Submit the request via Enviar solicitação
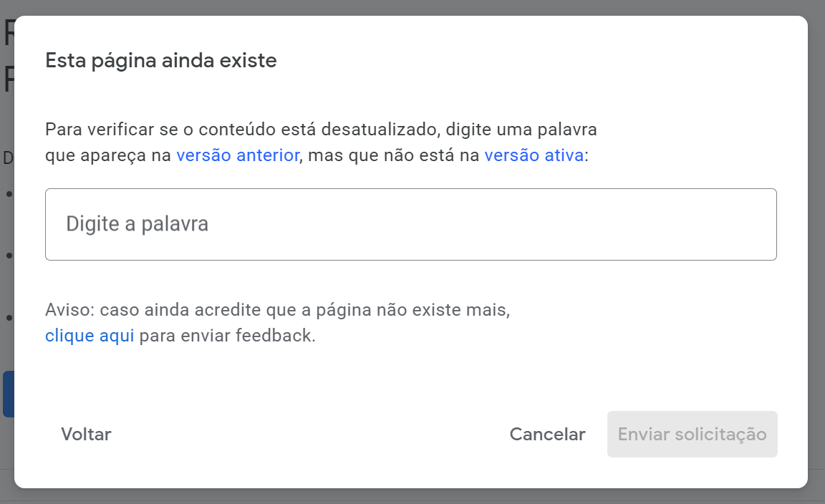The width and height of the screenshot is (825, 504). (x=692, y=435)
